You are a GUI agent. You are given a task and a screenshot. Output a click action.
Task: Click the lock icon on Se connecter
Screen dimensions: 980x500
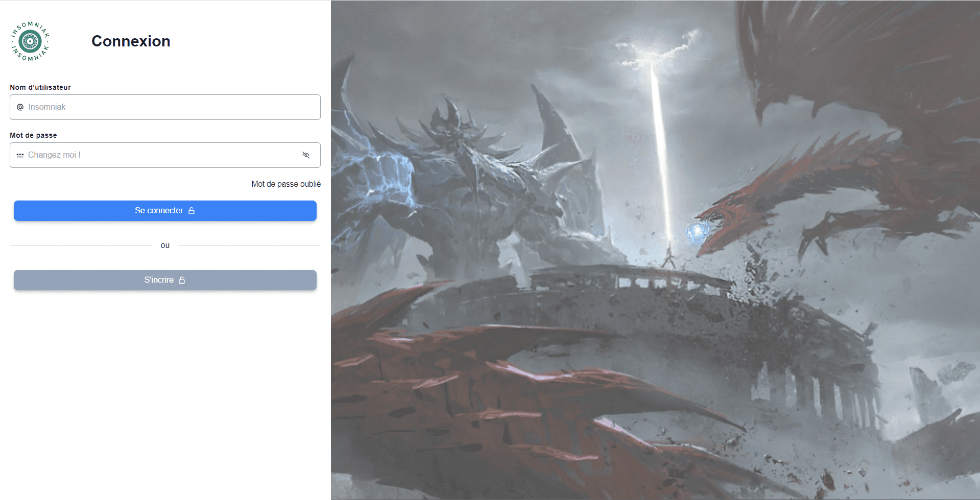point(192,211)
